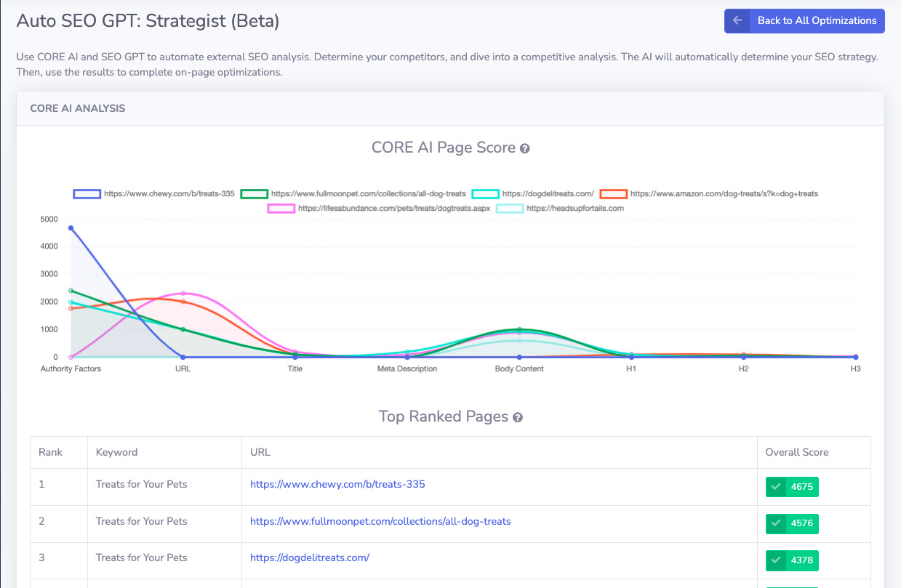901x588 pixels.
Task: Click the Auto SEO GPT: Strategist page title
Action: 148,20
